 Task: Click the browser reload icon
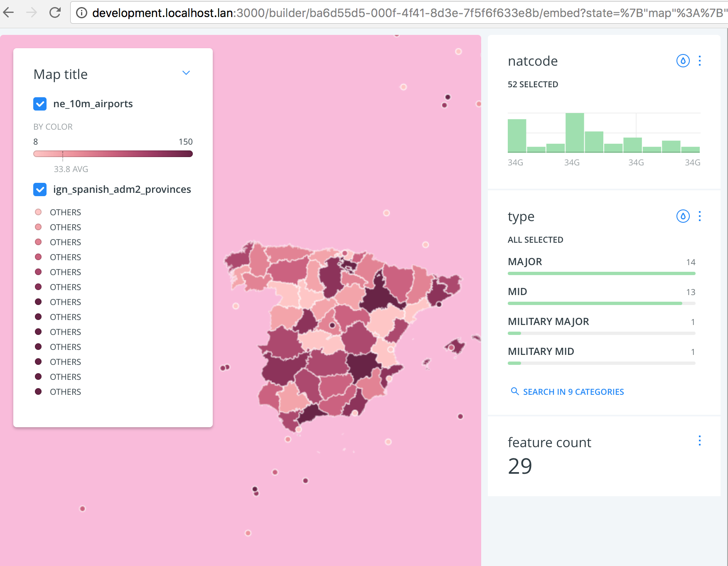[55, 12]
